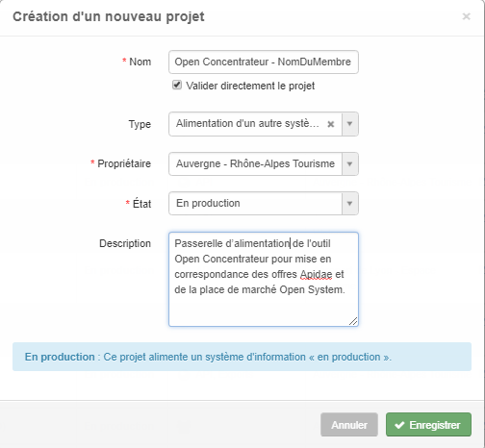This screenshot has width=485, height=448.
Task: Expand the État dropdown arrow
Action: pos(350,204)
